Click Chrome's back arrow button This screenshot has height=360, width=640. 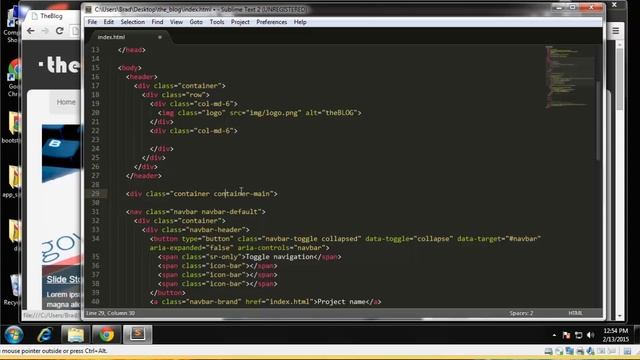coord(31,31)
